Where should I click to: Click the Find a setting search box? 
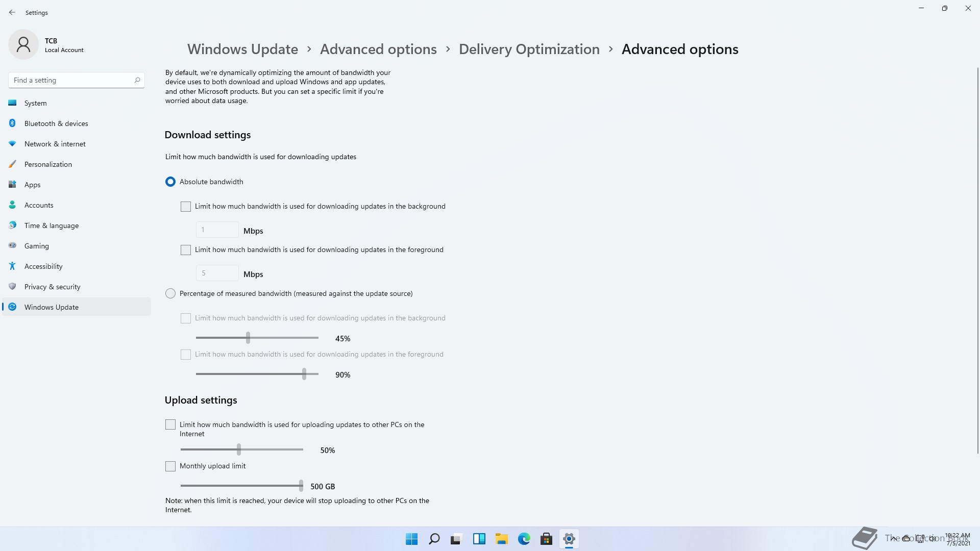click(77, 80)
